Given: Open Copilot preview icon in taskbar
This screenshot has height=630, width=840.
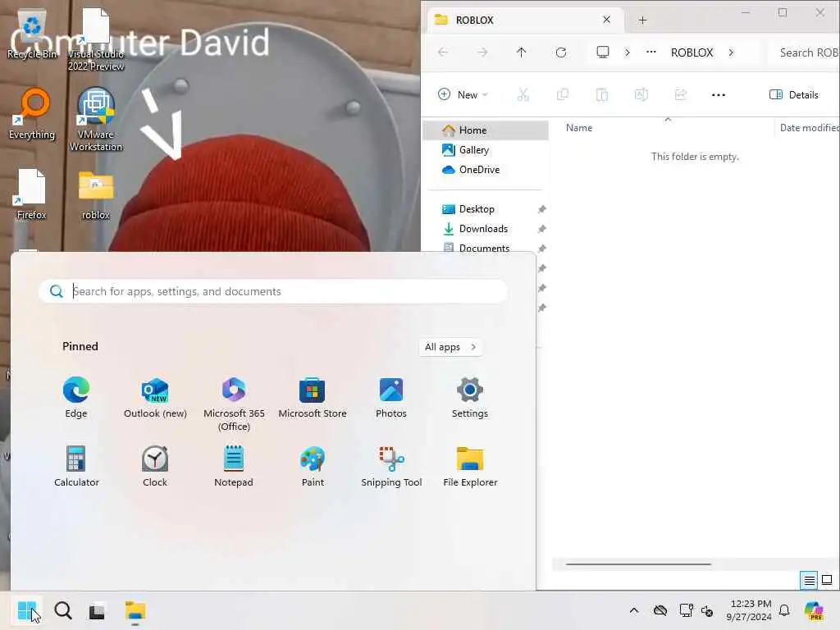Looking at the screenshot, I should click(813, 610).
